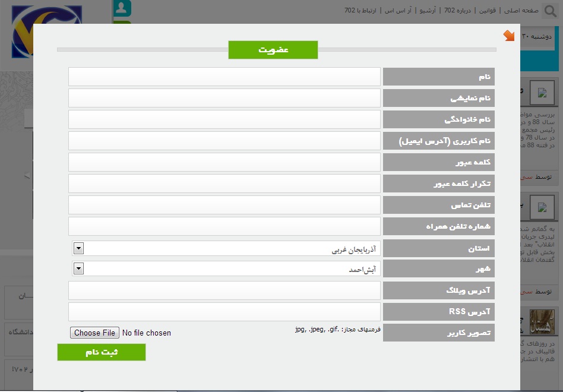Focus the کلمه عبور password field
The height and width of the screenshot is (392, 563).
[224, 162]
